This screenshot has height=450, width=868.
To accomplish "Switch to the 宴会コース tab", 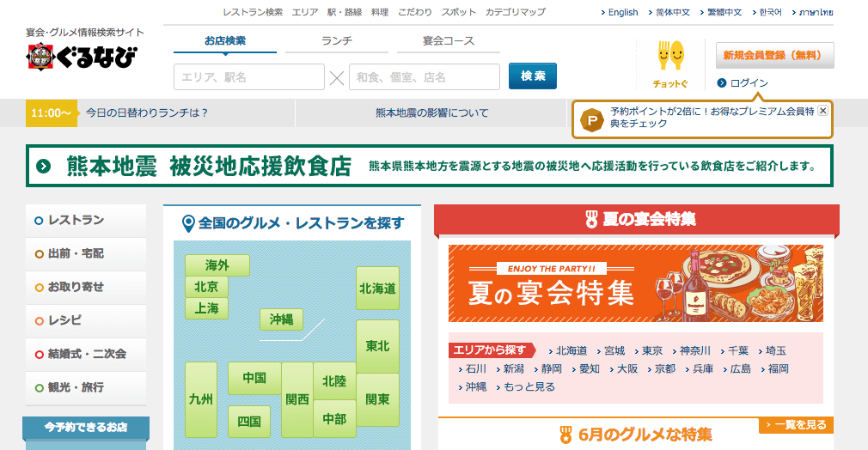I will [449, 41].
